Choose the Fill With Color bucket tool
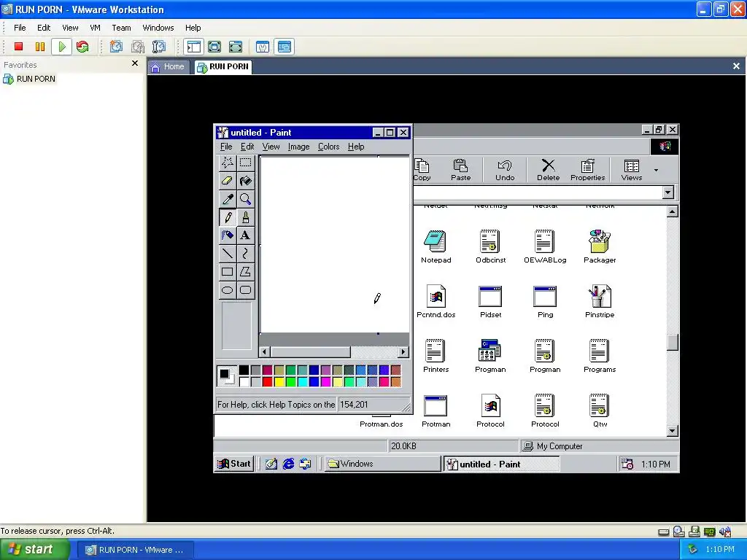This screenshot has width=747, height=560. 245,181
